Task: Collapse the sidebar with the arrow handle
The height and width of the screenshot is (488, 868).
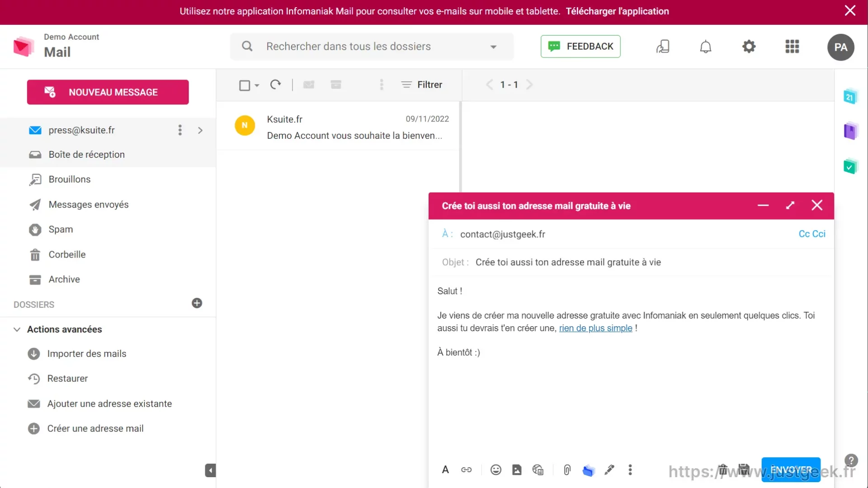Action: coord(210,470)
